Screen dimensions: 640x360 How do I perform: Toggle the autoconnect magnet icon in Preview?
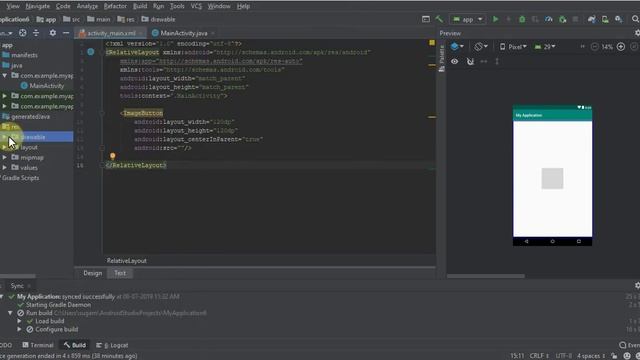(x=470, y=62)
